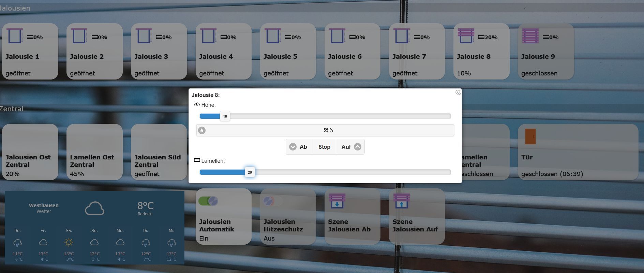644x273 pixels.
Task: Click the Jalousie 8 half-closed blind icon
Action: coord(466,36)
